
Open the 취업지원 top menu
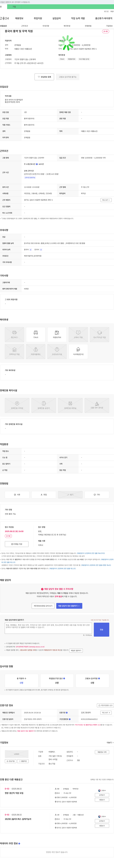tap(38, 18)
